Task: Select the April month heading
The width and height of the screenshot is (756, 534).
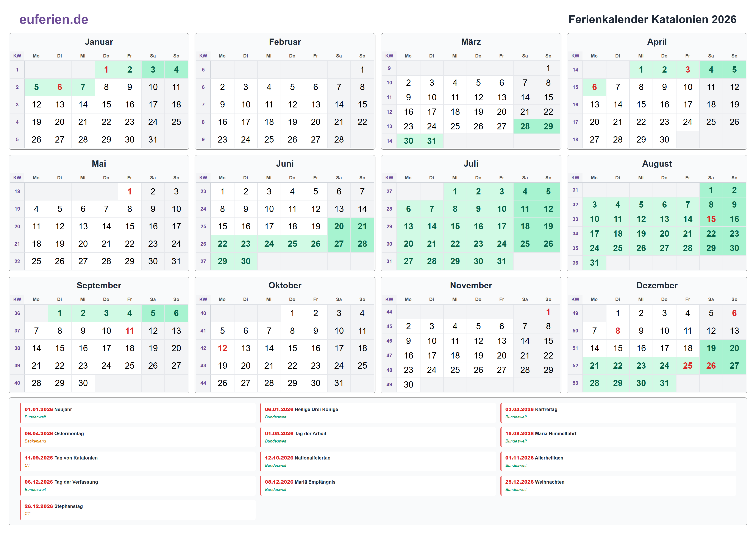Action: point(657,42)
